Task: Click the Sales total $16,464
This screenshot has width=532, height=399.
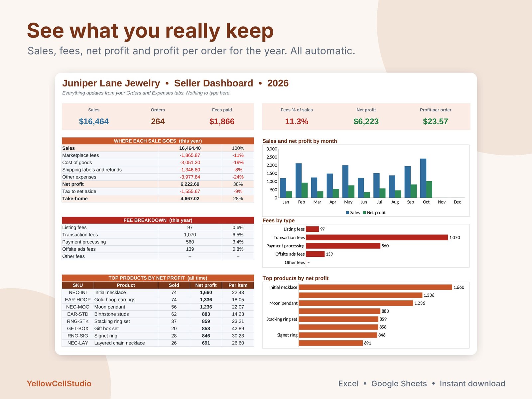Action: [94, 121]
